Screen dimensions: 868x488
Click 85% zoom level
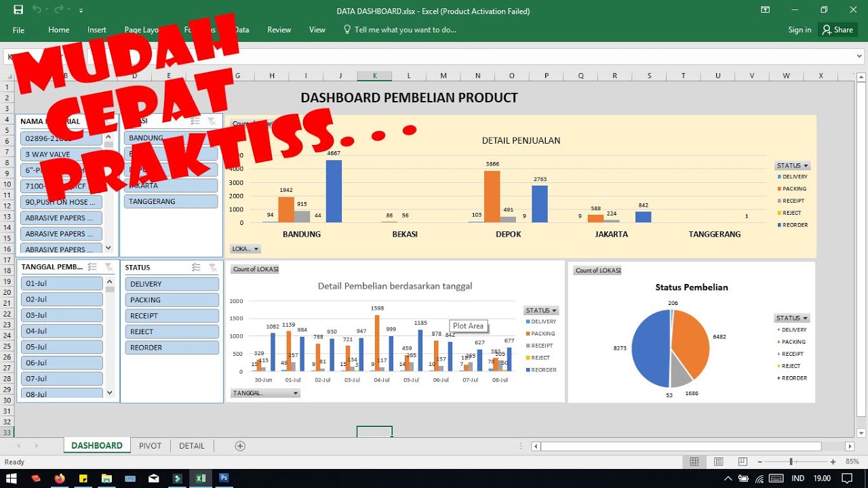852,462
